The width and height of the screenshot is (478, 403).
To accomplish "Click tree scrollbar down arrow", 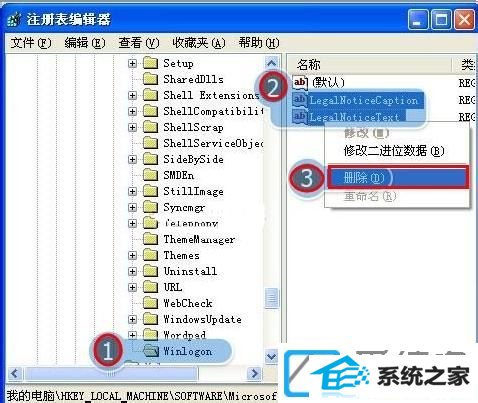I will tap(272, 356).
